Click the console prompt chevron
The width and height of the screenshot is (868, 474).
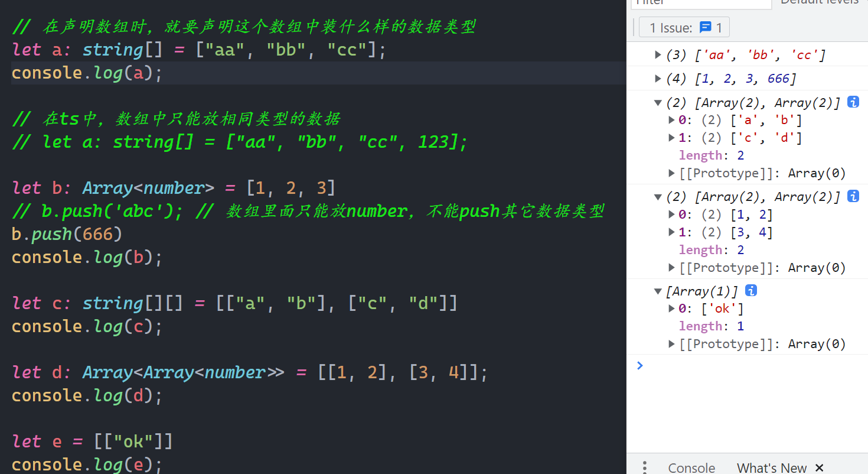[640, 365]
